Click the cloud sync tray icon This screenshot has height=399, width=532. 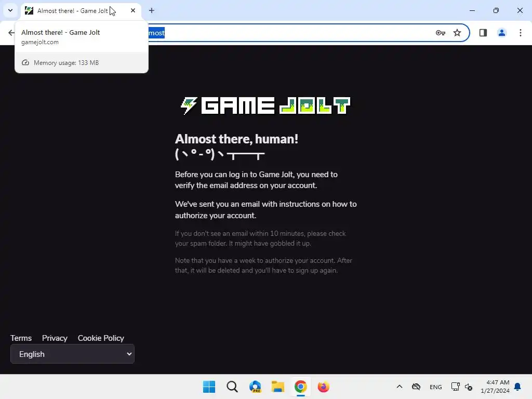(416, 387)
